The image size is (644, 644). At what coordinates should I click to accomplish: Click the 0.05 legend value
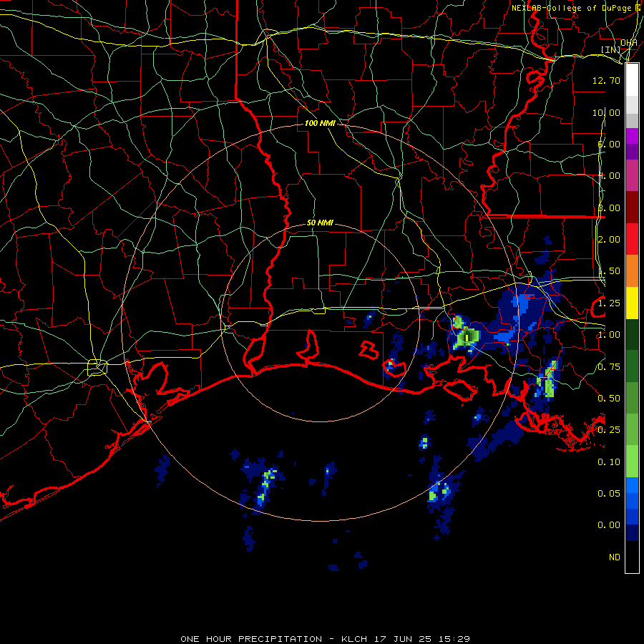[609, 494]
